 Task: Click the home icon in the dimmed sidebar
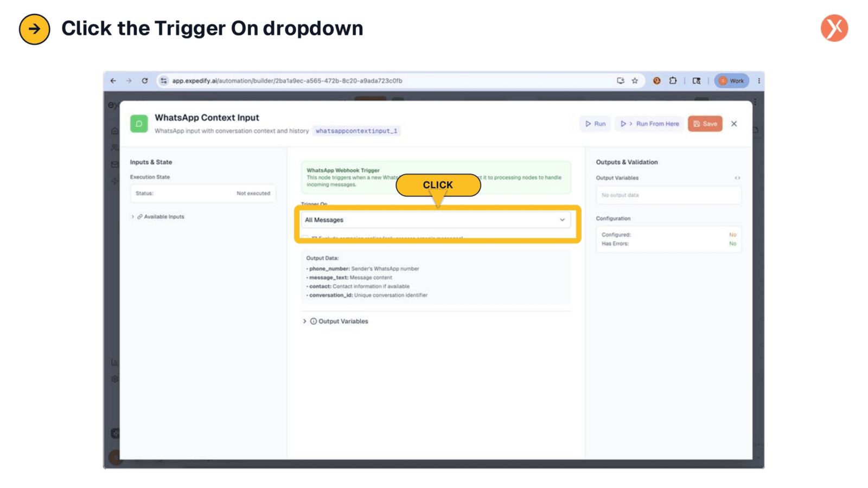point(114,131)
